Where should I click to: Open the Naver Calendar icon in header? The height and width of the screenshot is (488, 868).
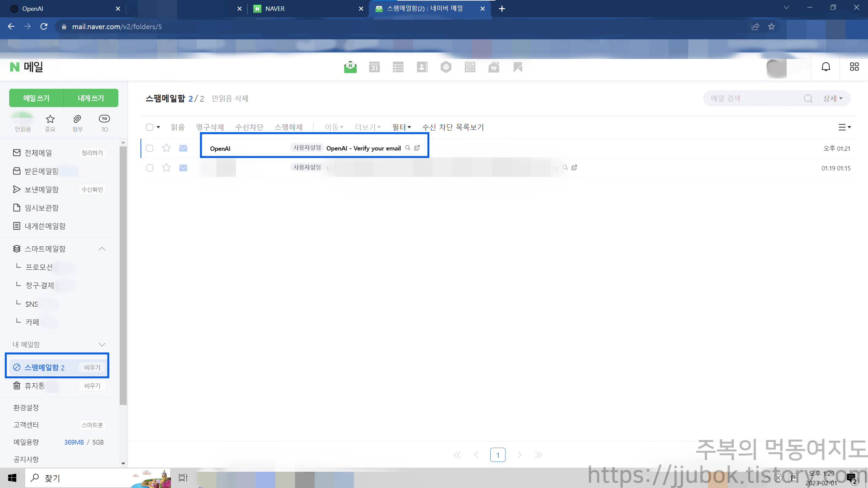click(x=374, y=67)
